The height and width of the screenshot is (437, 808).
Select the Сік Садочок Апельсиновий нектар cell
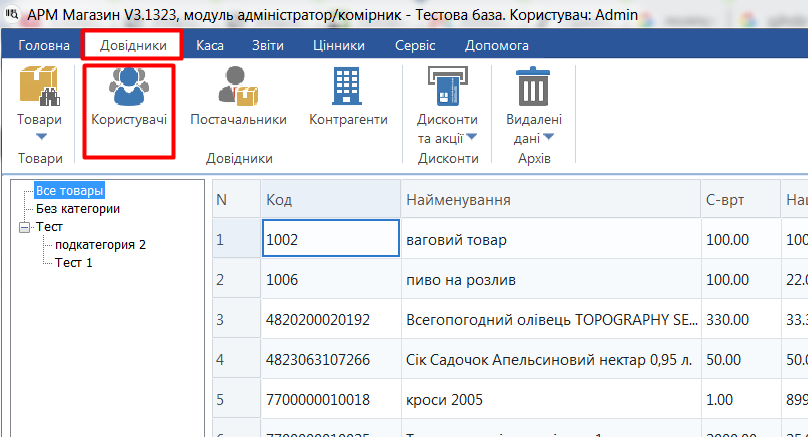point(551,359)
